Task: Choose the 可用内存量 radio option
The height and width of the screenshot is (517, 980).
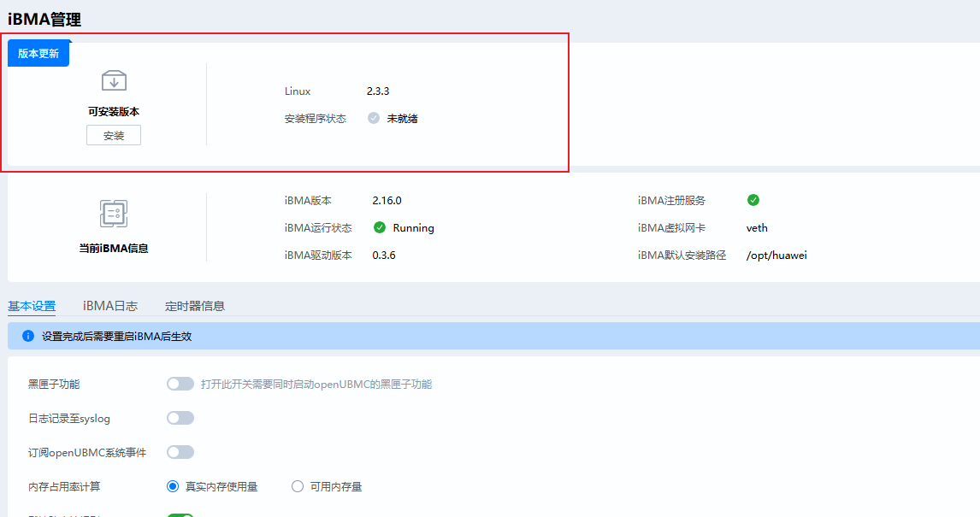Action: [298, 486]
